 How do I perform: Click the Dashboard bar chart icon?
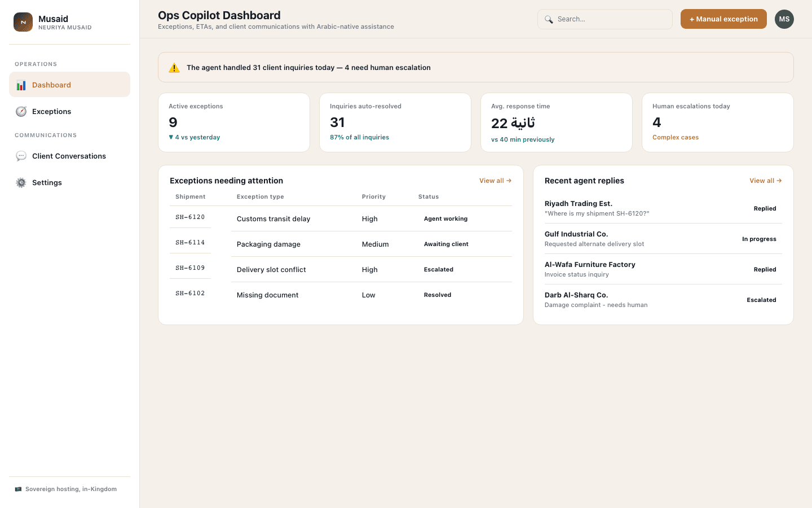click(x=21, y=85)
